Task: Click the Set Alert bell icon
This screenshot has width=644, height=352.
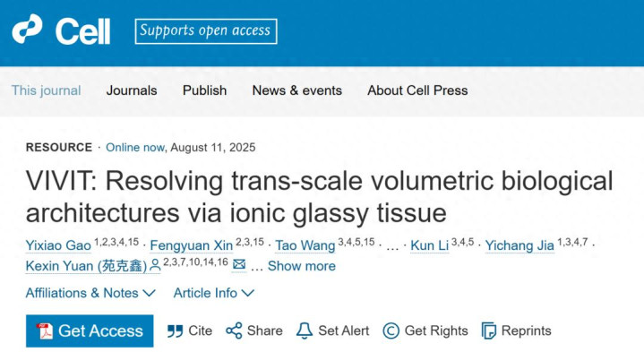Action: [x=305, y=331]
